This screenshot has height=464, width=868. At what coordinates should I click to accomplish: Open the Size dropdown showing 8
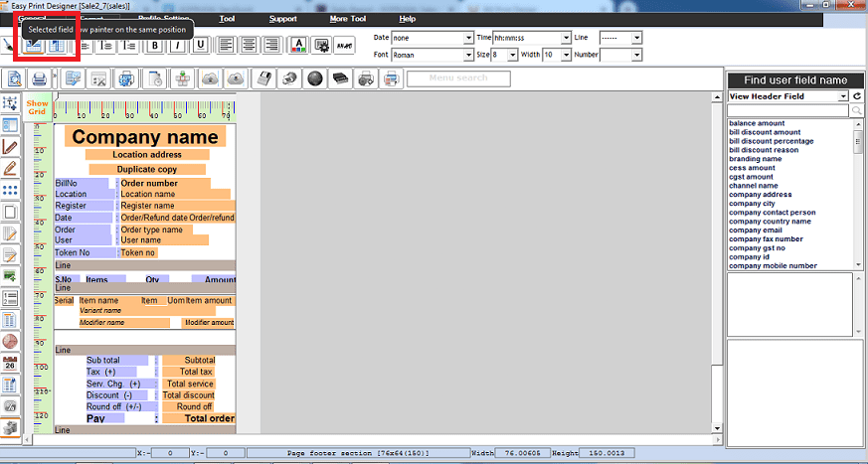click(x=513, y=55)
